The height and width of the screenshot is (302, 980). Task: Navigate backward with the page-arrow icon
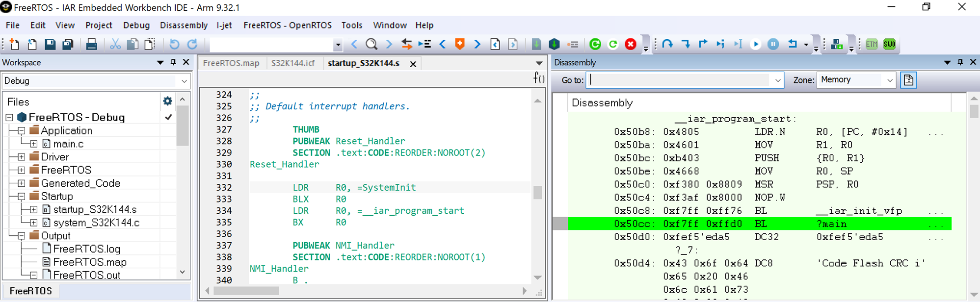[x=495, y=44]
